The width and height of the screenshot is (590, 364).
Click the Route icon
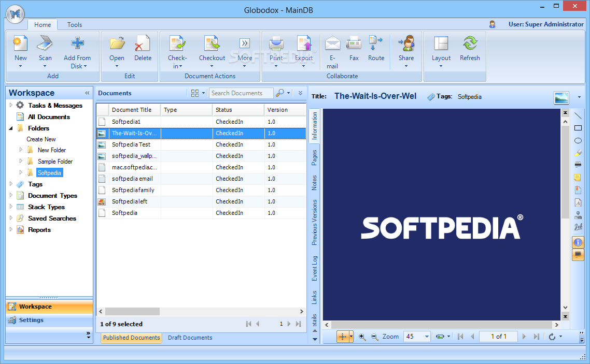375,43
